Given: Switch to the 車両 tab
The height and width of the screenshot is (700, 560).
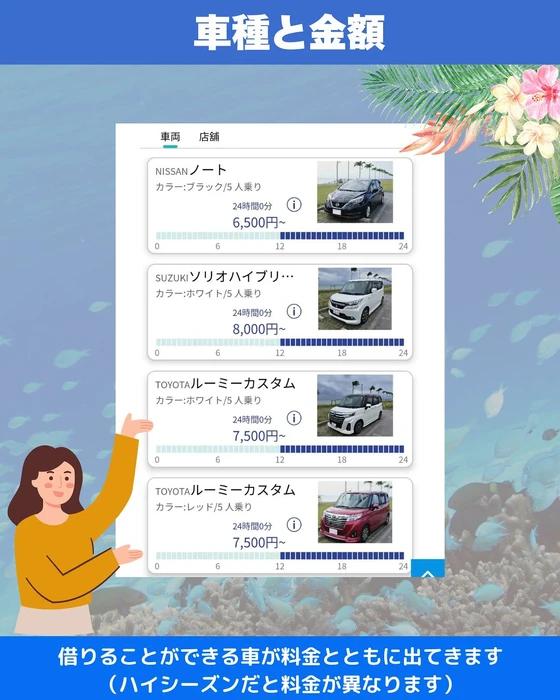Looking at the screenshot, I should (170, 137).
